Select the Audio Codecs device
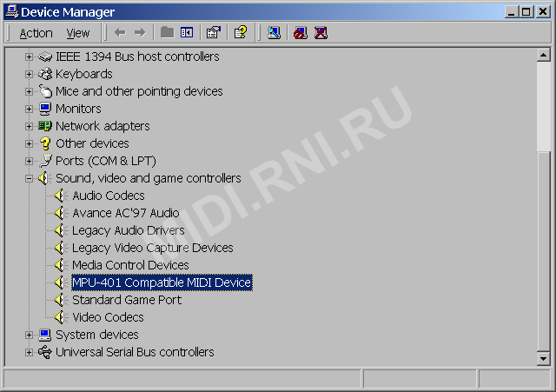This screenshot has height=392, width=556. point(108,196)
